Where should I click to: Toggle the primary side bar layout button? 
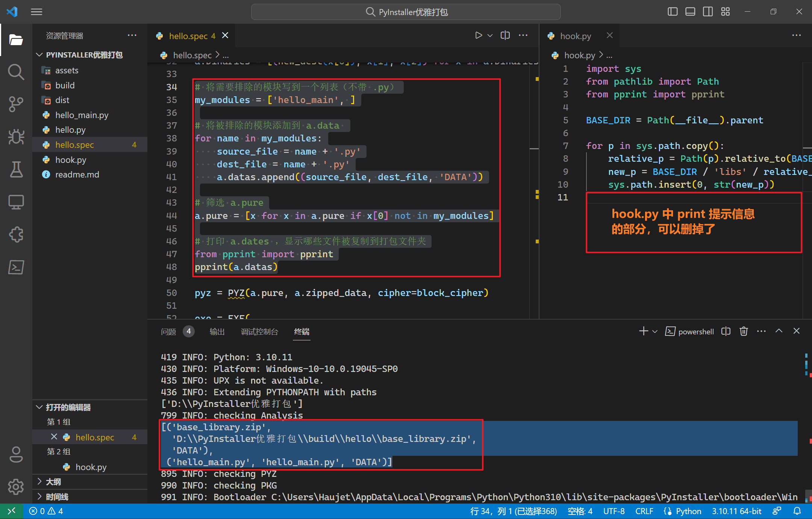click(673, 12)
